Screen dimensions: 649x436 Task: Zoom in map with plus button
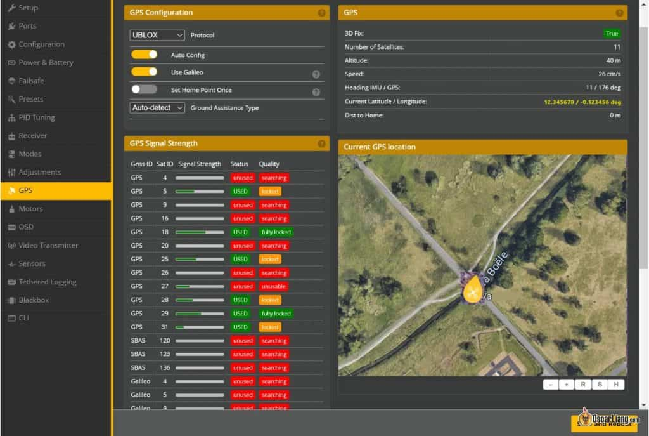[x=567, y=385]
